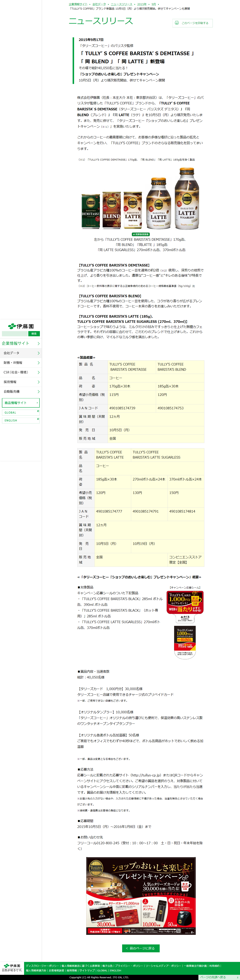Click the 企業情報サイト breadcrumb link
The height and width of the screenshot is (980, 240).
[x=78, y=4]
